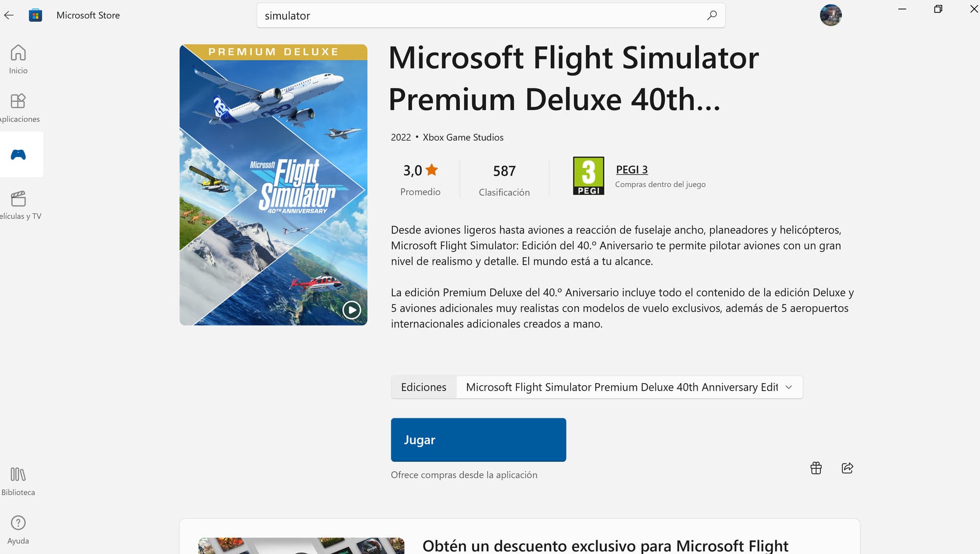
Task: Open the Inicio home section
Action: click(x=18, y=60)
